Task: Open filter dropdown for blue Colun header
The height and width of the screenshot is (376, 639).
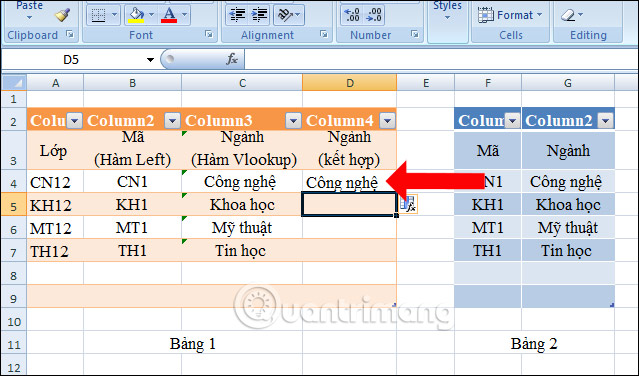Action: click(x=512, y=121)
